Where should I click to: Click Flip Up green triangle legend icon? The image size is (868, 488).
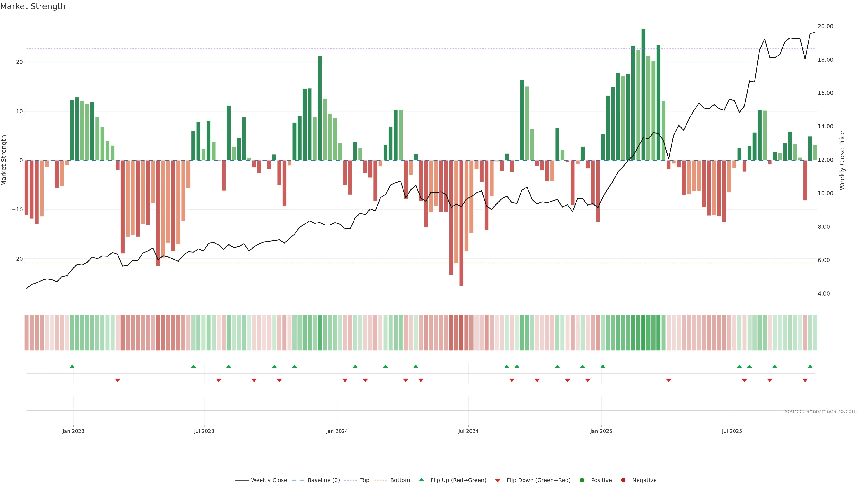tap(421, 480)
